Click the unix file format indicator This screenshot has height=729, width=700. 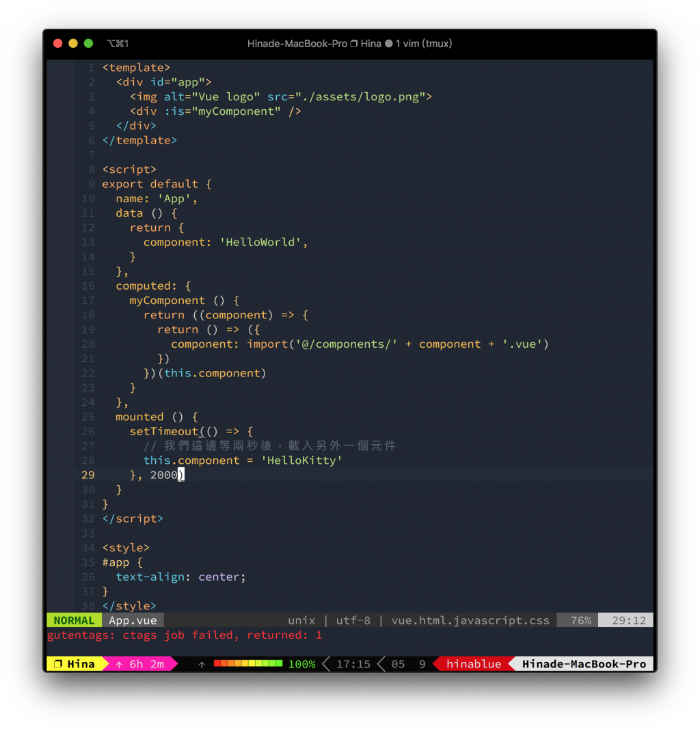(301, 620)
